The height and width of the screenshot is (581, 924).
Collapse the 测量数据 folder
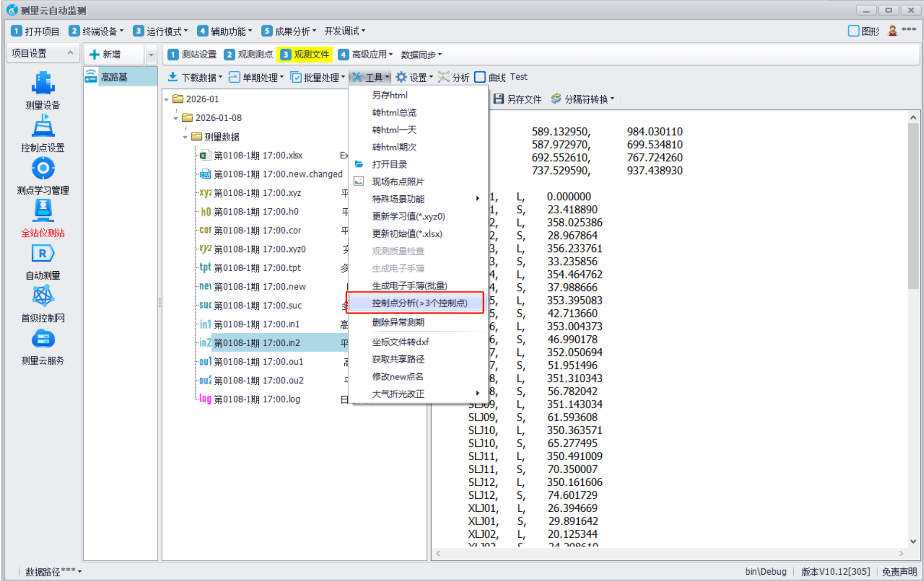[x=185, y=137]
